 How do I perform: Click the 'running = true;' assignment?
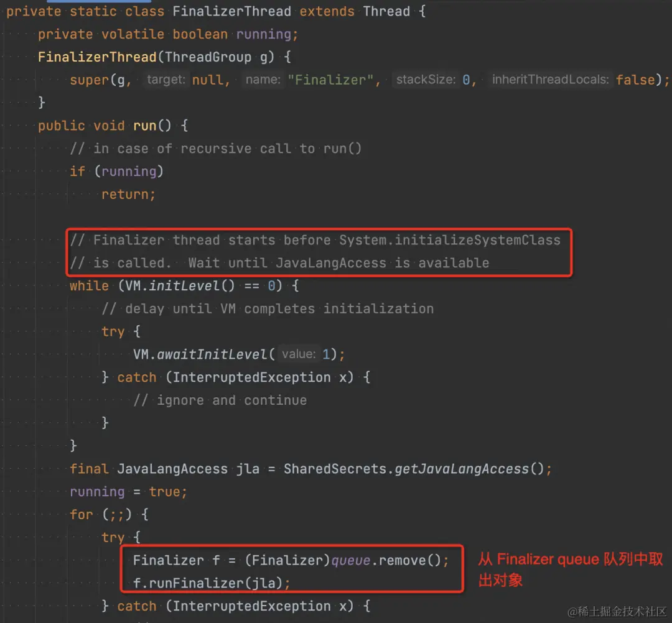point(129,492)
